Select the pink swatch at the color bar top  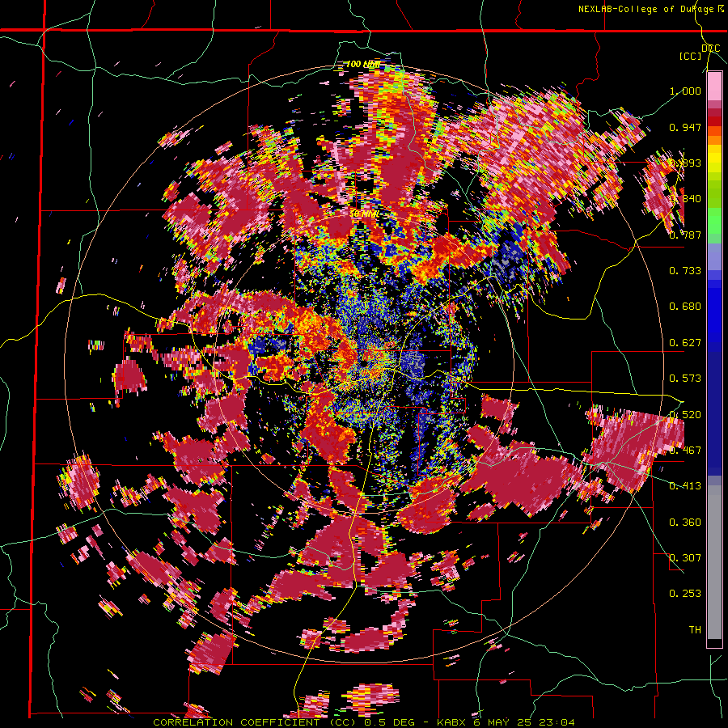click(x=714, y=87)
